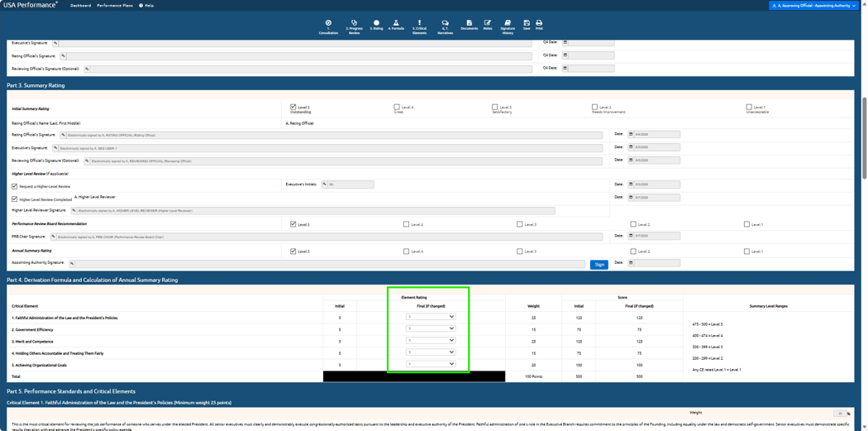Expand final rating dropdown for Merit and Competence
Image resolution: width=868 pixels, height=431 pixels.
[x=430, y=340]
